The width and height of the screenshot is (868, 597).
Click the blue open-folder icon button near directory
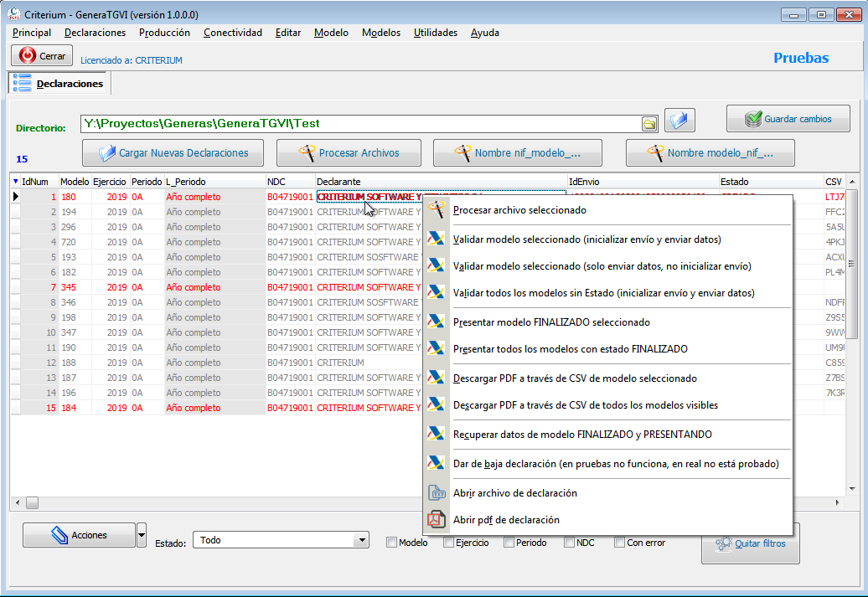coord(679,120)
